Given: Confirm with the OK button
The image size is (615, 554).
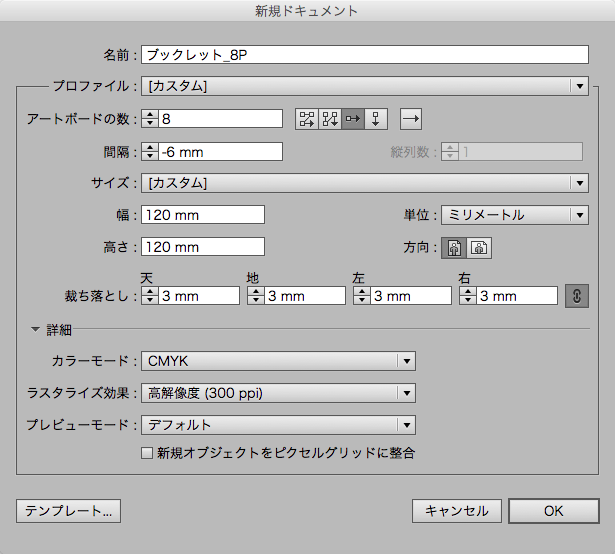Looking at the screenshot, I should [x=554, y=511].
